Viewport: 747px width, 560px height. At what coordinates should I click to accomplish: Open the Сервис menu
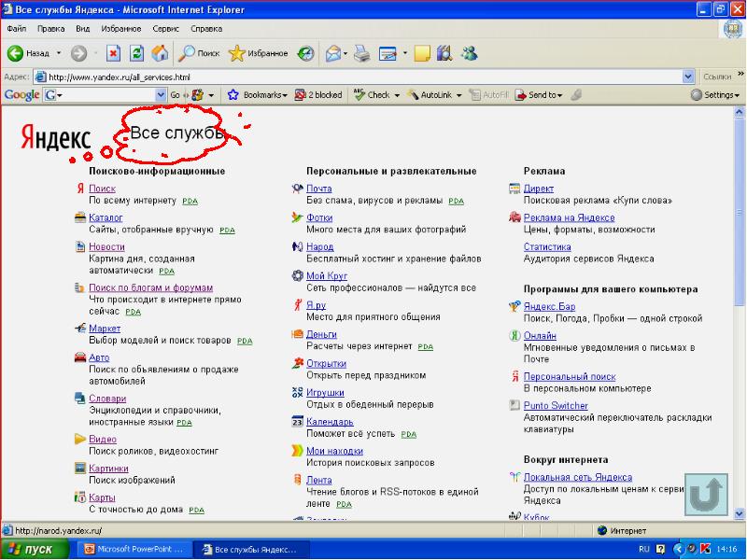coord(165,29)
